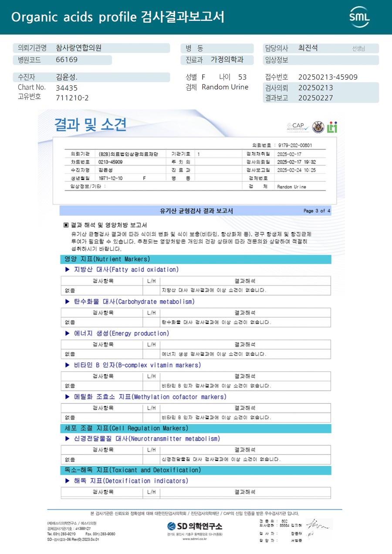Click the SML logo in header
This screenshot has height=554, width=392.
point(359,17)
